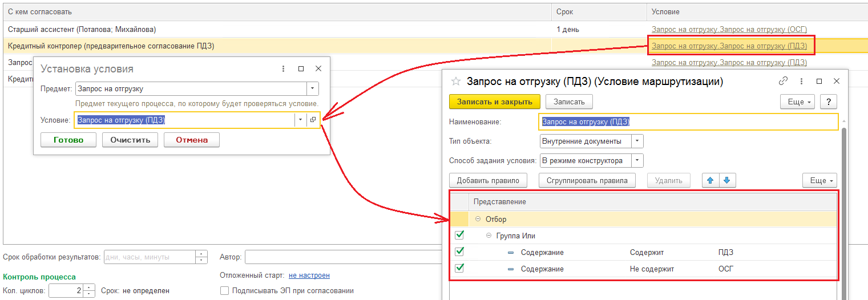The height and width of the screenshot is (300, 868).
Task: Open the three-dot menu in the routing condition window
Action: (x=802, y=82)
